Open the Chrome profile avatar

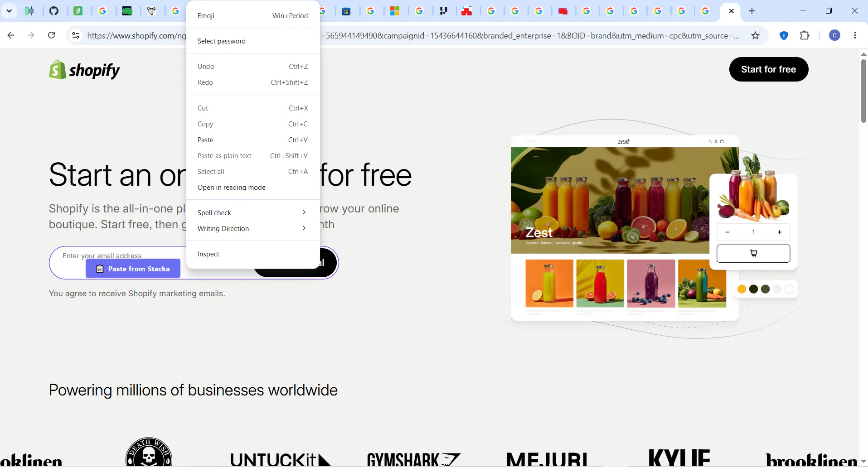pyautogui.click(x=834, y=35)
